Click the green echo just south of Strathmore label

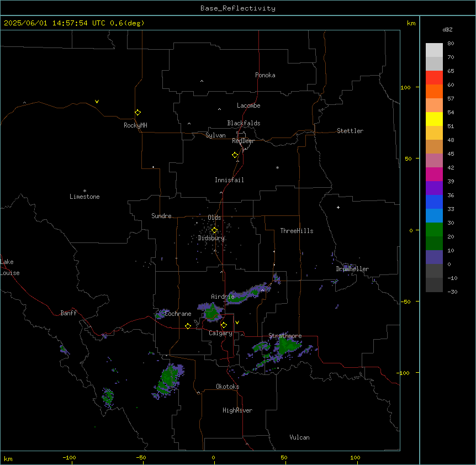point(287,346)
